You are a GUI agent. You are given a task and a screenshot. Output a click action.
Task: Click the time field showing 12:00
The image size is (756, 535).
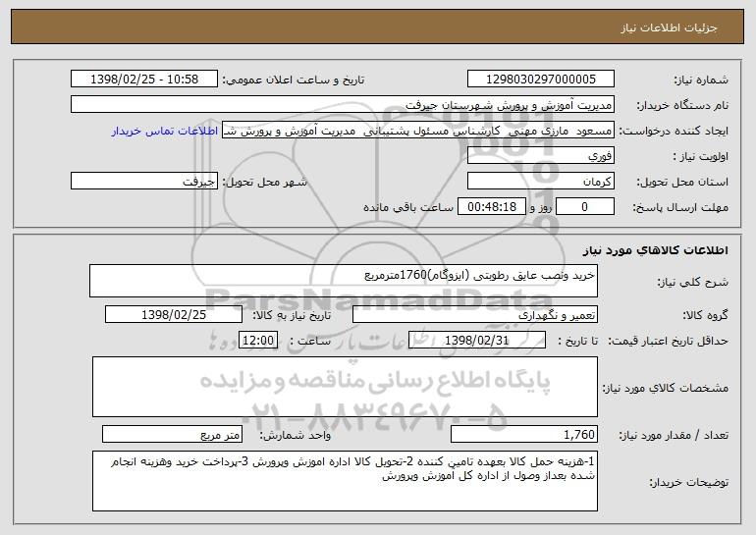click(258, 341)
